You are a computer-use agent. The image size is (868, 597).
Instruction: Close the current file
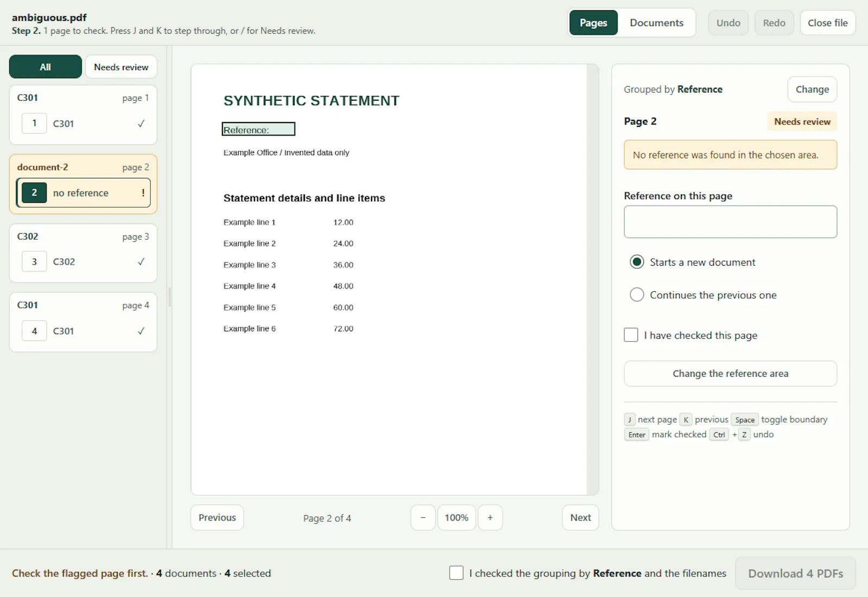[x=827, y=23]
